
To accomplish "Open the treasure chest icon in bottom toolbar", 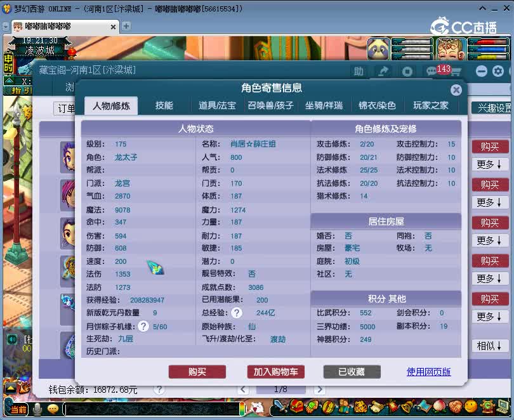I will pyautogui.click(x=296, y=406).
